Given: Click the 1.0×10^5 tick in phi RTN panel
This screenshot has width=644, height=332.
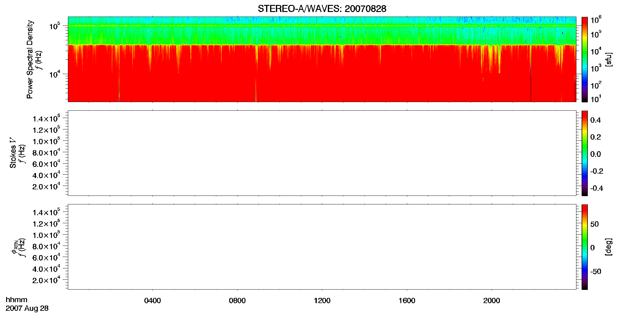Looking at the screenshot, I should [46, 235].
